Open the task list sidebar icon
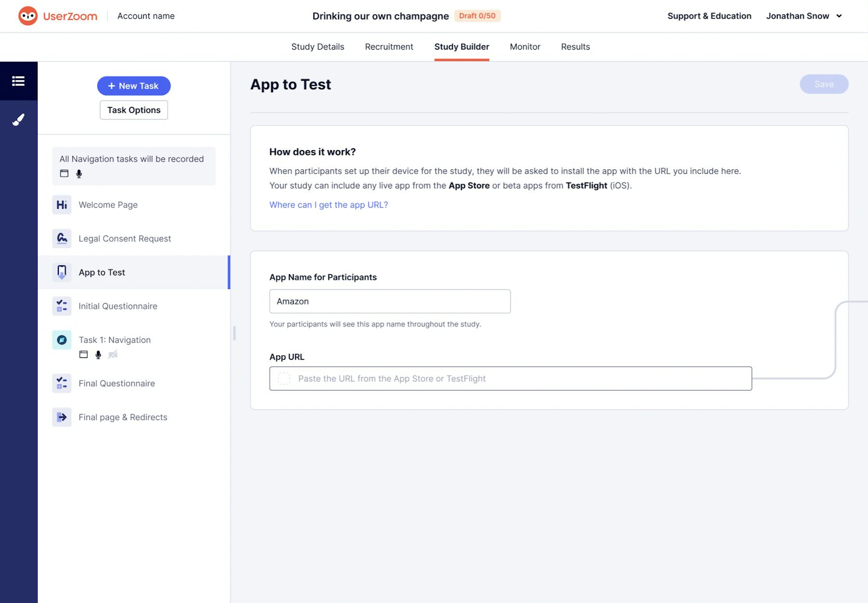The image size is (868, 603). [18, 81]
